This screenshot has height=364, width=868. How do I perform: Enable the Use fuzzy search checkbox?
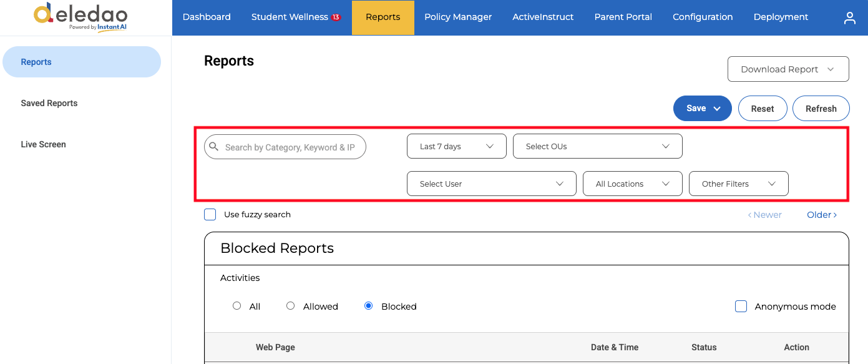(210, 214)
